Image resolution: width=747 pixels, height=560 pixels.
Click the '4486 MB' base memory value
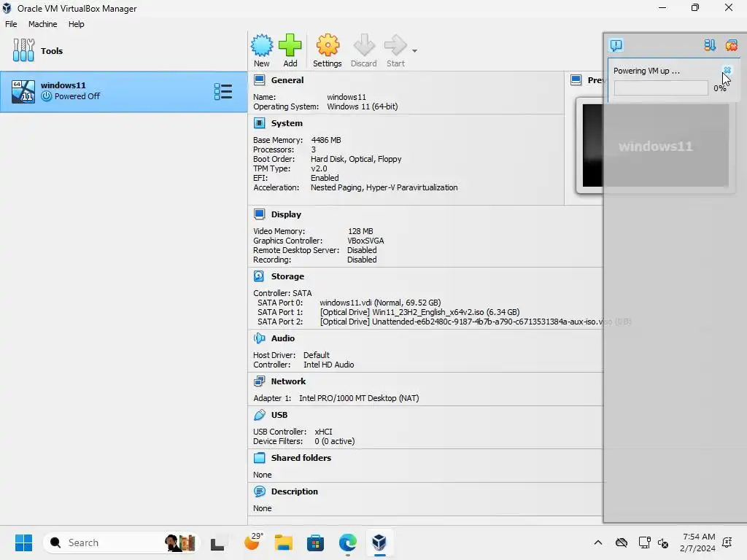326,140
